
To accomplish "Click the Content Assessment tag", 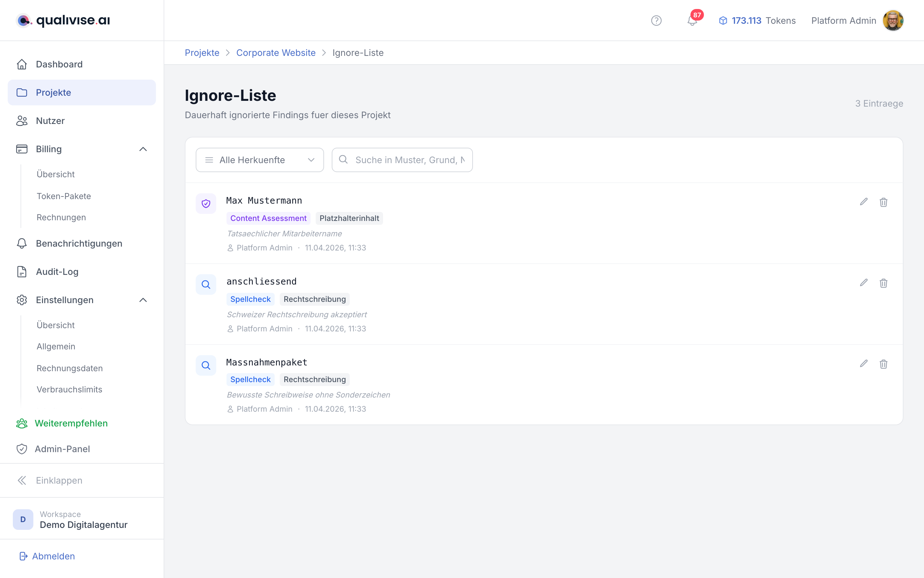I will [268, 218].
